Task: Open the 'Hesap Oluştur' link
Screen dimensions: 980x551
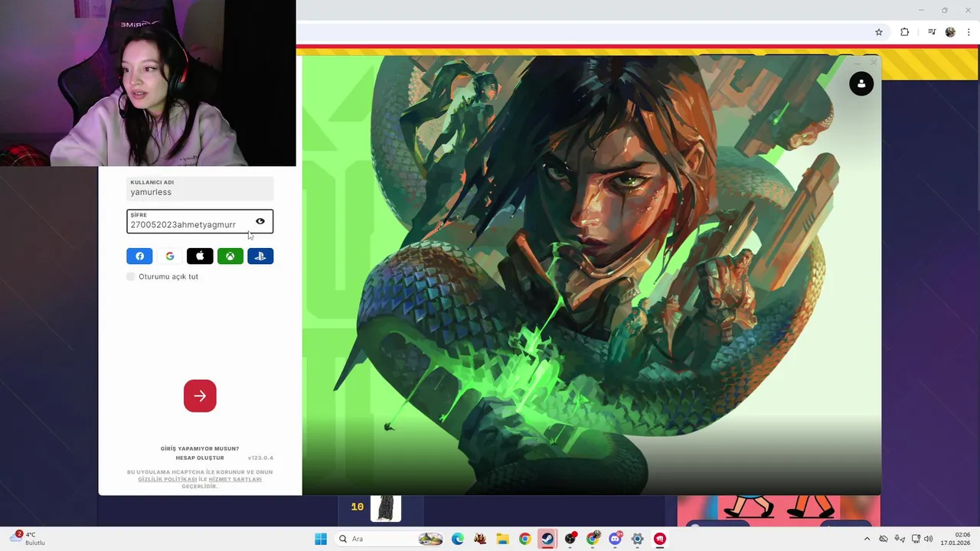Action: [x=200, y=458]
